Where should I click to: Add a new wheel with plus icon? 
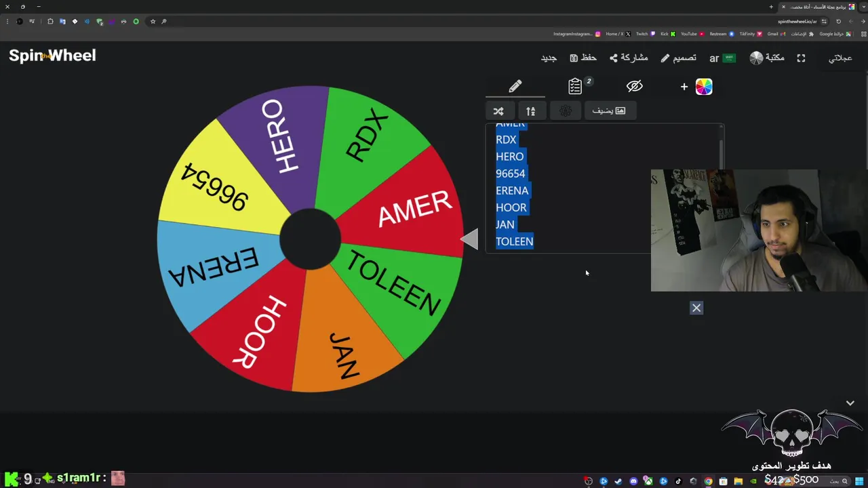click(x=684, y=87)
